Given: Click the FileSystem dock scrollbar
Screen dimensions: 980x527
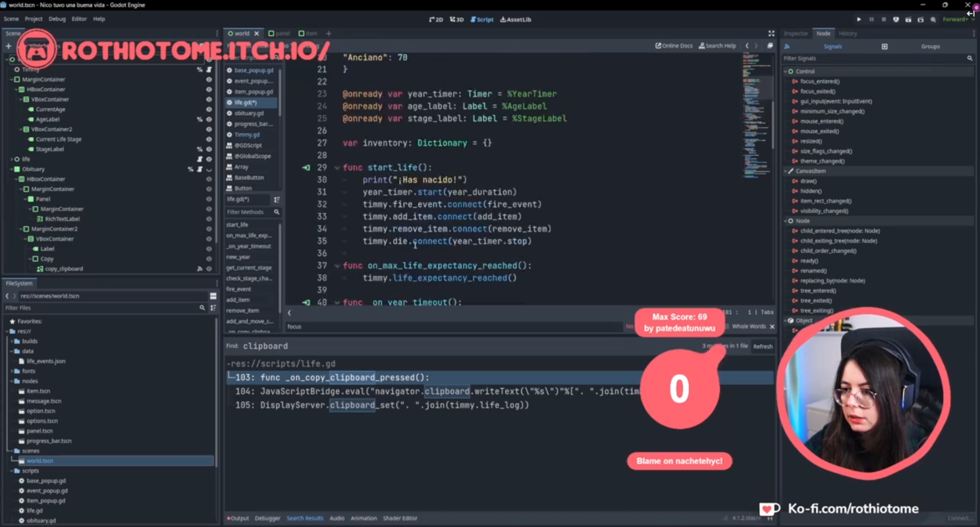Looking at the screenshot, I should tap(216, 392).
